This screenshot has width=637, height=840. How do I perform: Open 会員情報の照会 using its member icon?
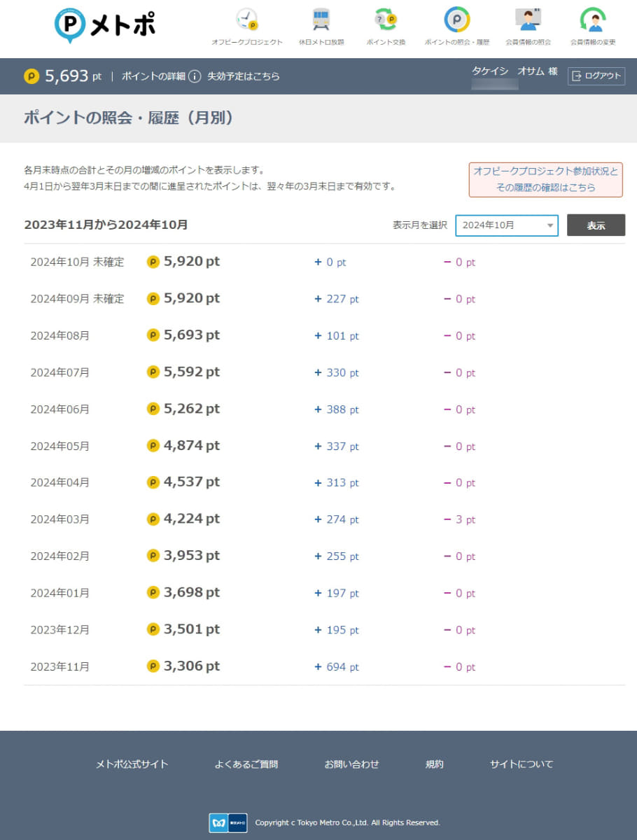pos(528,19)
